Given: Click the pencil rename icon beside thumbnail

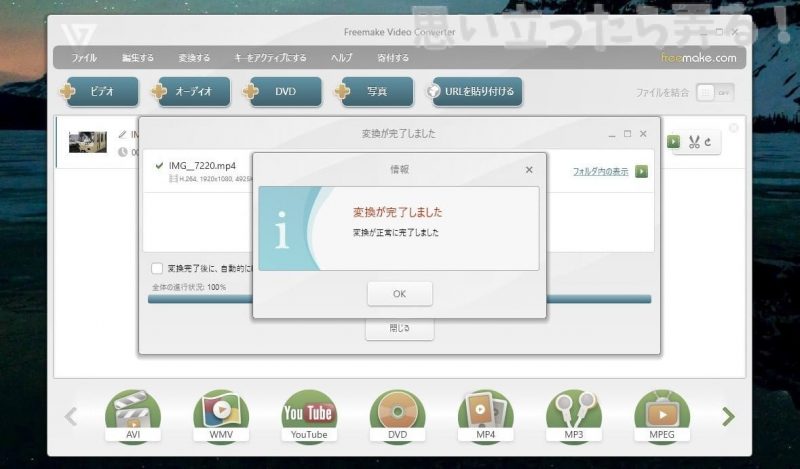Looking at the screenshot, I should [x=122, y=134].
